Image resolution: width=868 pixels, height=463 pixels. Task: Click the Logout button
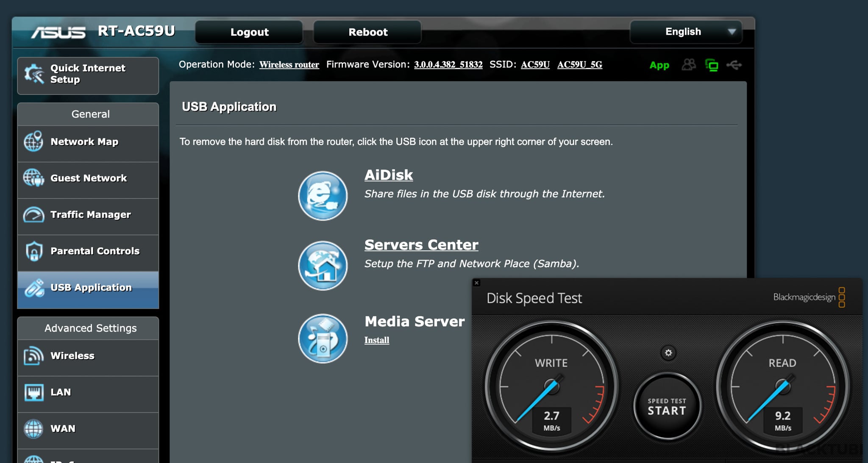249,32
